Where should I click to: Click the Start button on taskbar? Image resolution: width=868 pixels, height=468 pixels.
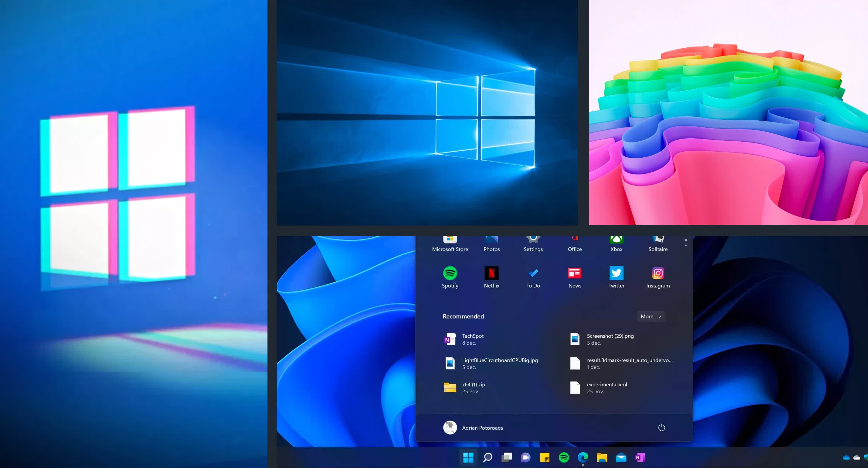click(468, 458)
